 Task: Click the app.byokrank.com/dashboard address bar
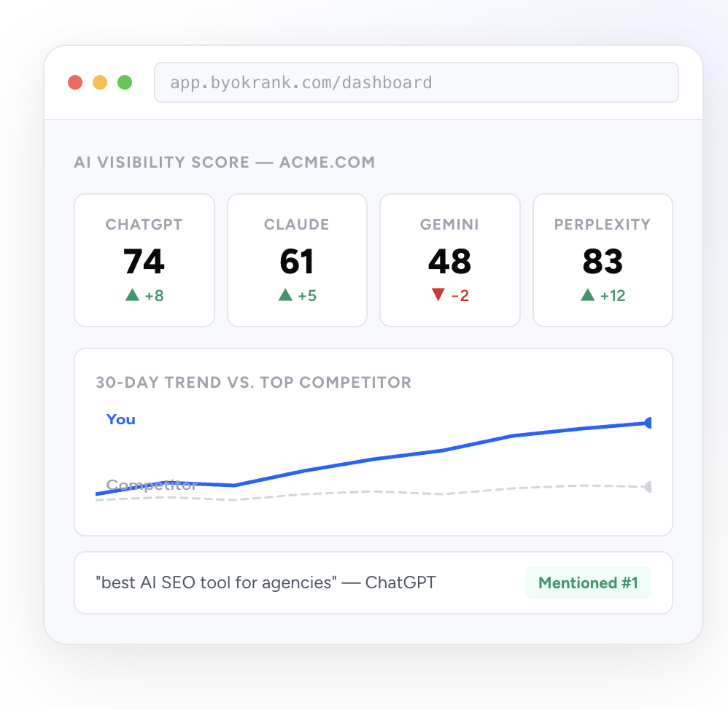(x=416, y=82)
